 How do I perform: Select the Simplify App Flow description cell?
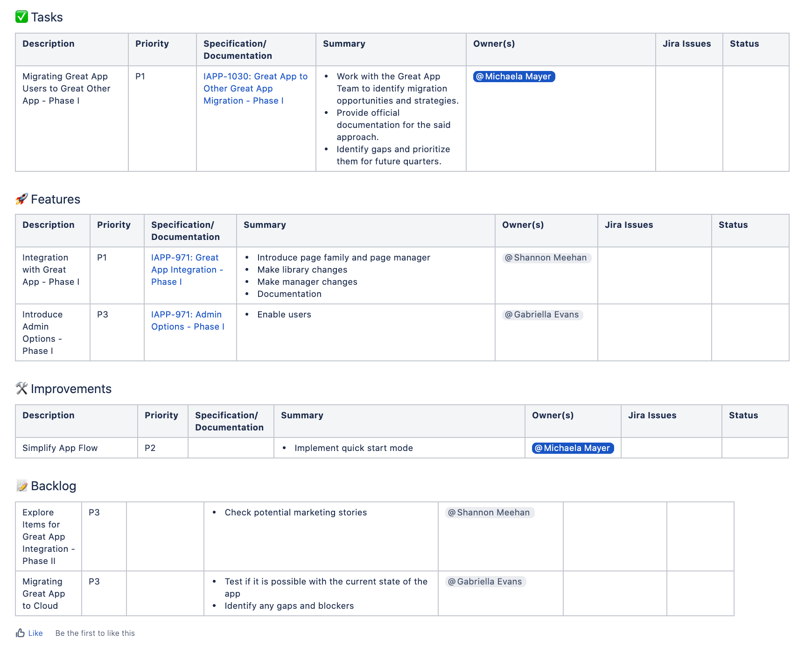click(x=60, y=448)
